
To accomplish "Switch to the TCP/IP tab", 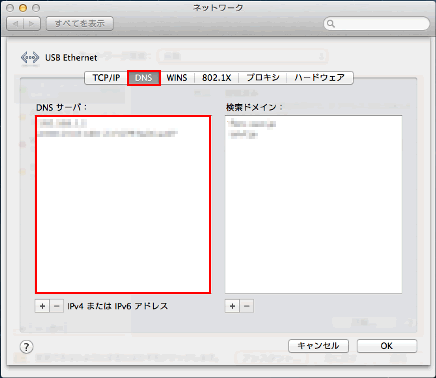I will 106,78.
